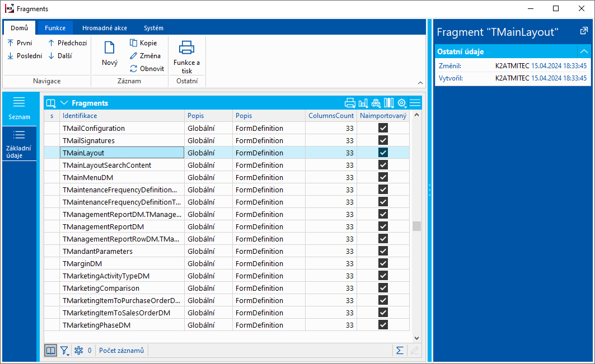Click the Obnovit refresh icon
The height and width of the screenshot is (364, 595).
pyautogui.click(x=133, y=69)
